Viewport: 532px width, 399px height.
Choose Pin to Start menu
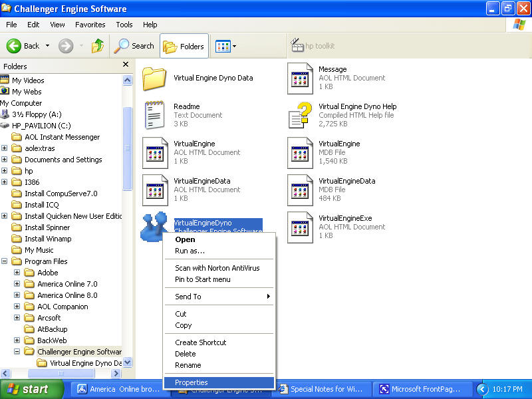click(x=219, y=279)
